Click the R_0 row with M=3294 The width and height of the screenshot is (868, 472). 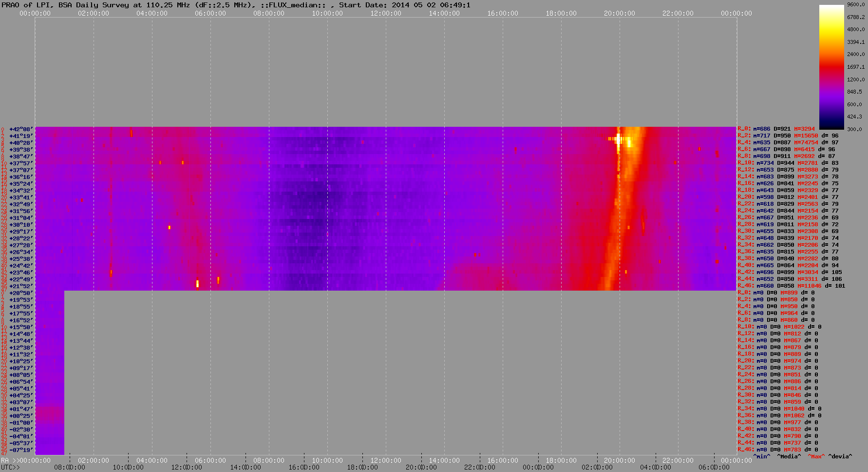click(x=776, y=129)
